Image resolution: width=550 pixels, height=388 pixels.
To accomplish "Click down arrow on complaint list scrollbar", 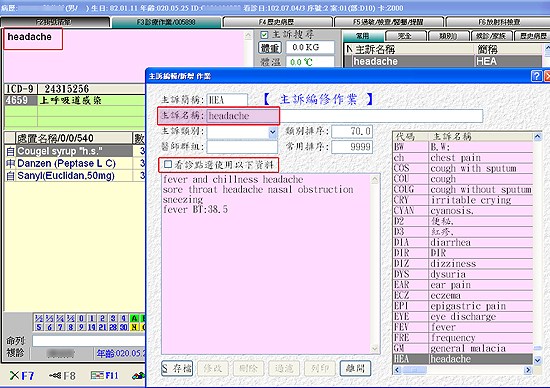I will click(537, 360).
